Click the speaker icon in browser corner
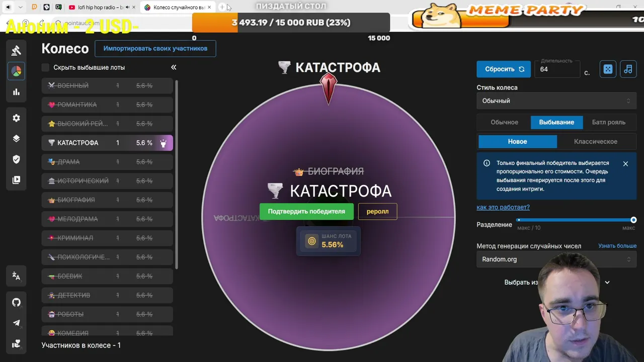Viewport: 644px width, 362px height. [x=8, y=8]
